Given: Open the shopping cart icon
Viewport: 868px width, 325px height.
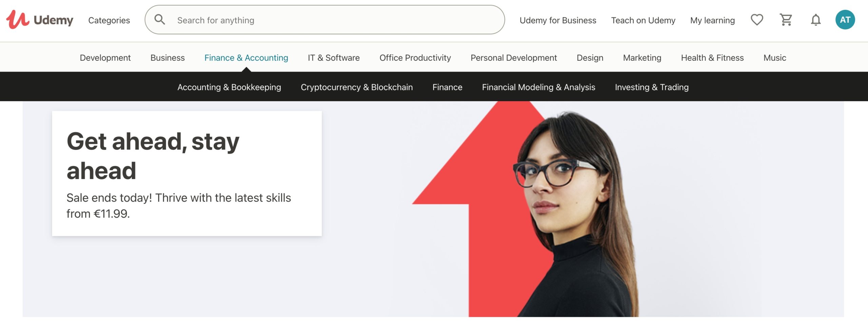Looking at the screenshot, I should pyautogui.click(x=786, y=20).
